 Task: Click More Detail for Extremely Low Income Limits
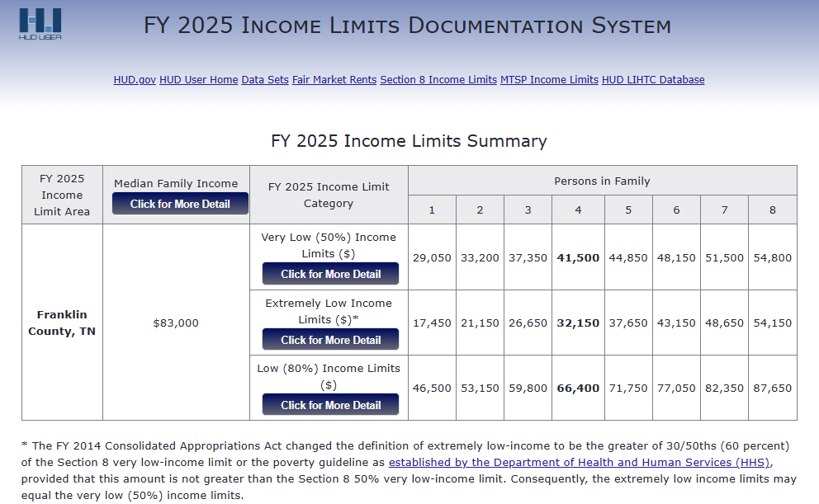coord(330,340)
